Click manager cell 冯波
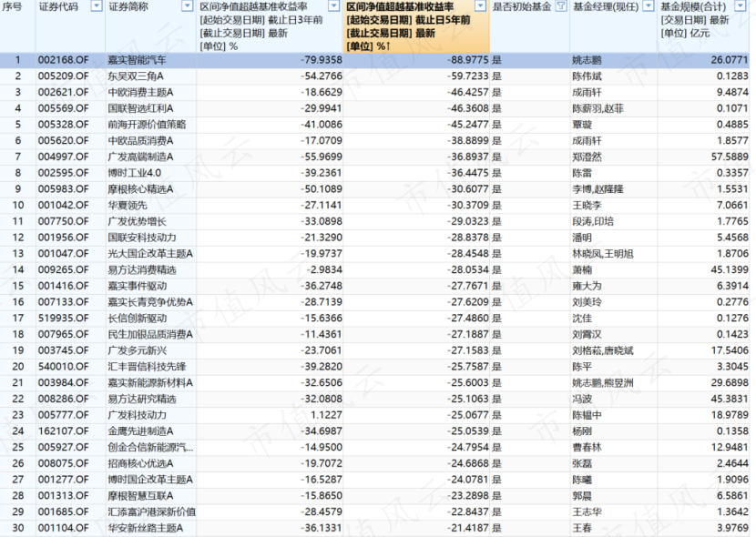Viewport: 756px width, 537px height. (x=582, y=399)
